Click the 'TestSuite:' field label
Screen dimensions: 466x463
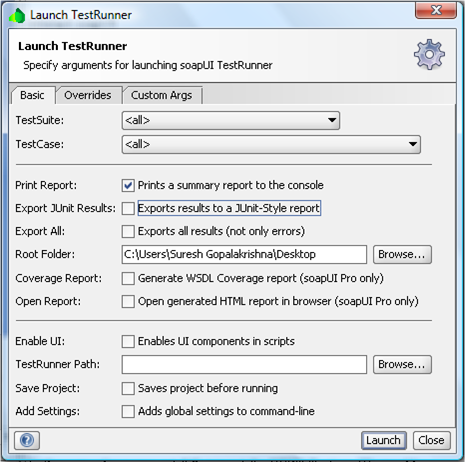pyautogui.click(x=40, y=120)
